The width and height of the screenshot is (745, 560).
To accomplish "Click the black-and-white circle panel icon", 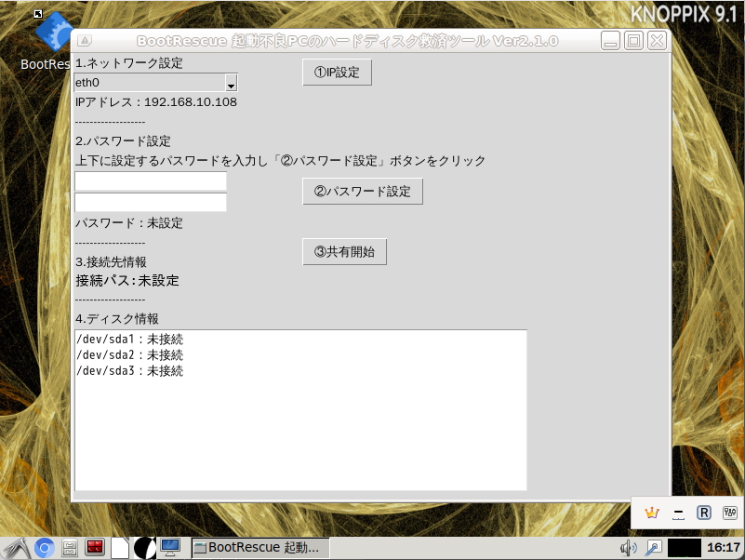I will click(x=144, y=548).
